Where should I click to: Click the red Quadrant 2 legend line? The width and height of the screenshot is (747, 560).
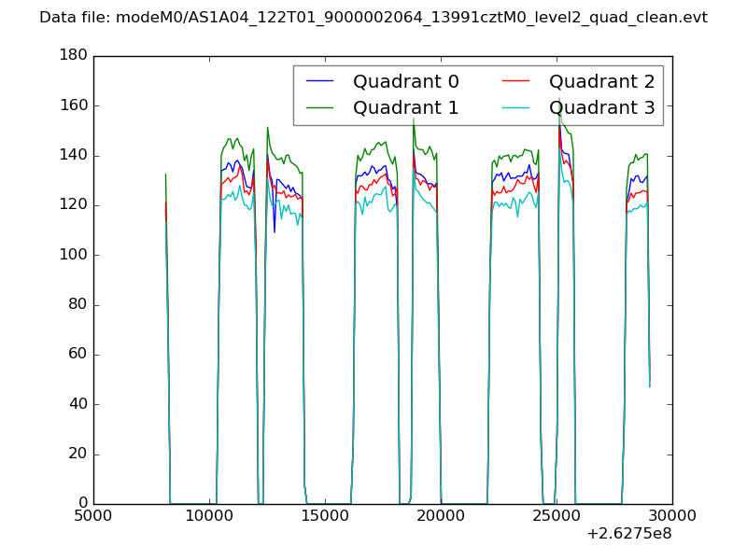pos(516,82)
